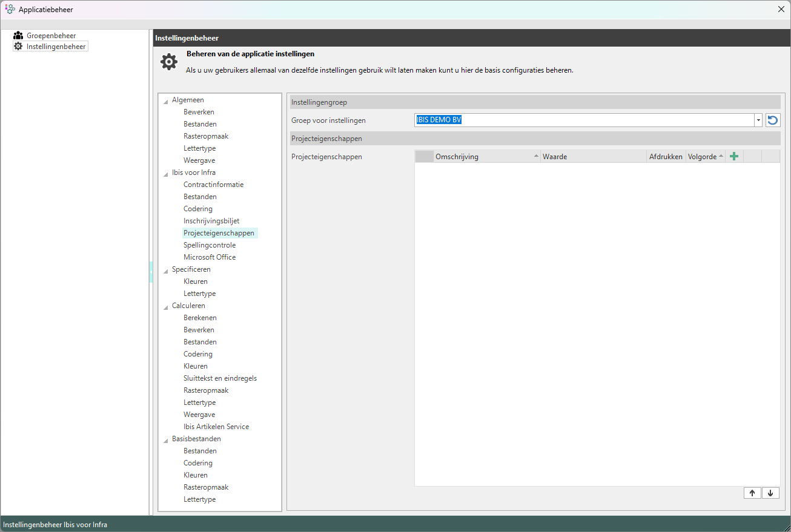The height and width of the screenshot is (532, 791).
Task: Click the IBIS DEMO BV input field
Action: (581, 120)
